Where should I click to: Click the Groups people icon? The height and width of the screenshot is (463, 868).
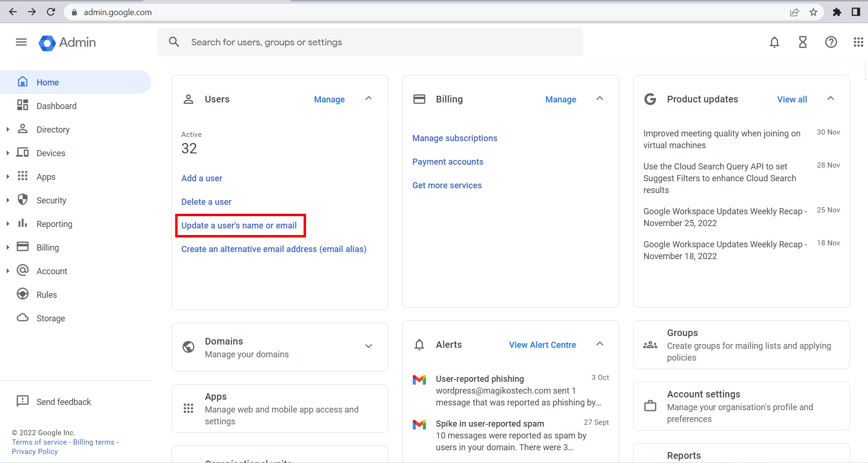650,345
